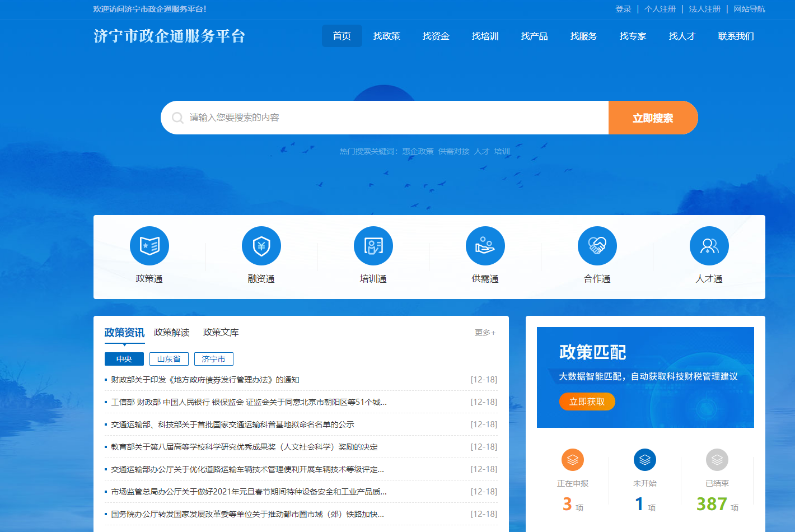Open article from 市场监管总局办公厅 on 特种设备安全
Screen dimensions: 795x532
click(249, 492)
